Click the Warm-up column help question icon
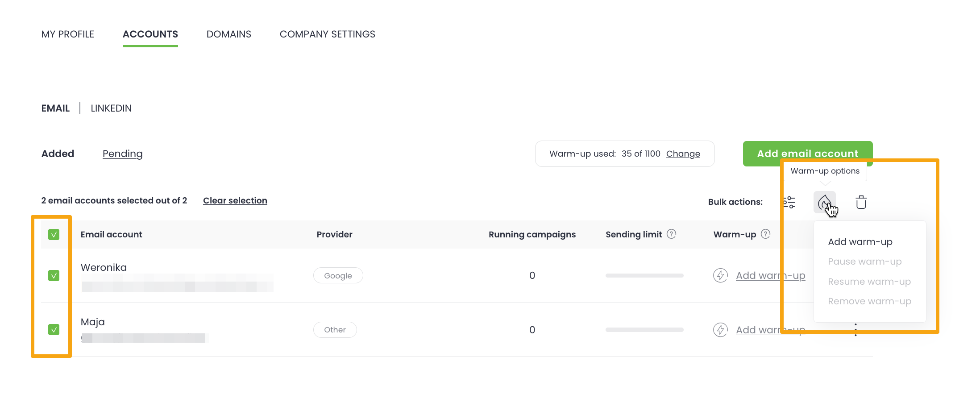980x415 pixels. pyautogui.click(x=765, y=234)
